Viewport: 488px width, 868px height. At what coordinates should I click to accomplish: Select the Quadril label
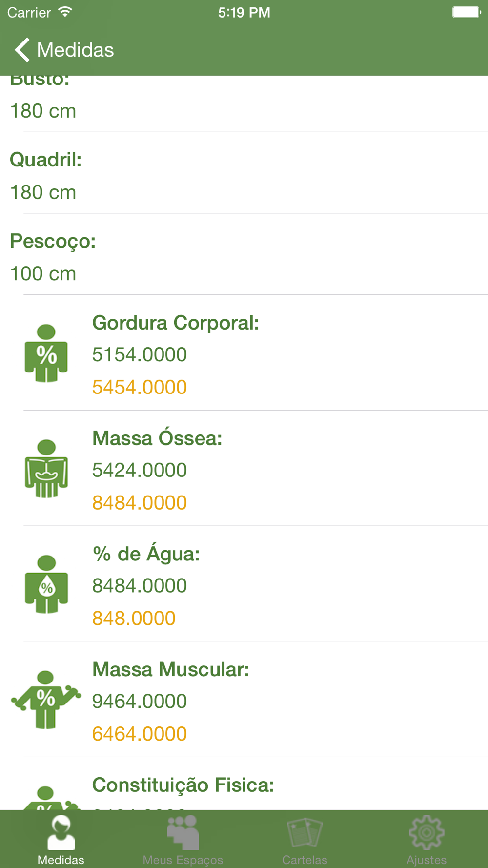click(46, 160)
